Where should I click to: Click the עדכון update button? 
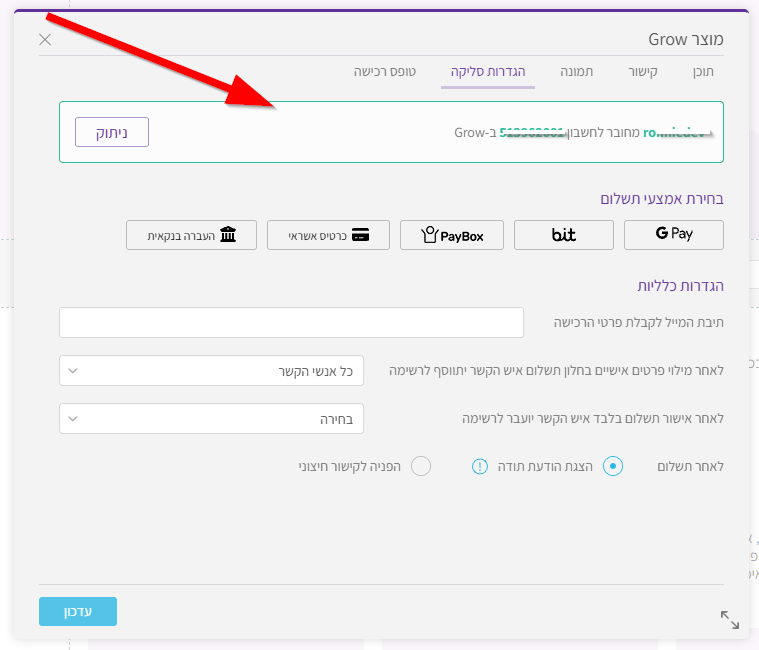pos(78,611)
